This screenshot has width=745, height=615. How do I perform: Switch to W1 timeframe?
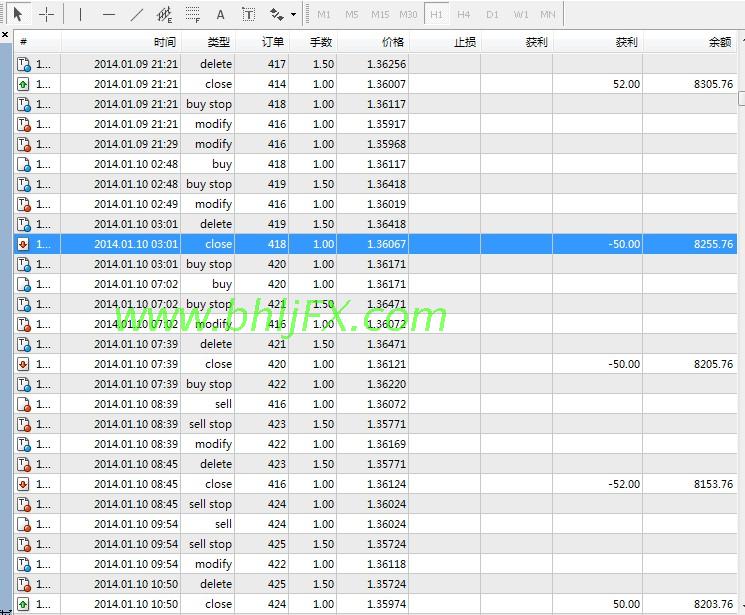tap(521, 15)
